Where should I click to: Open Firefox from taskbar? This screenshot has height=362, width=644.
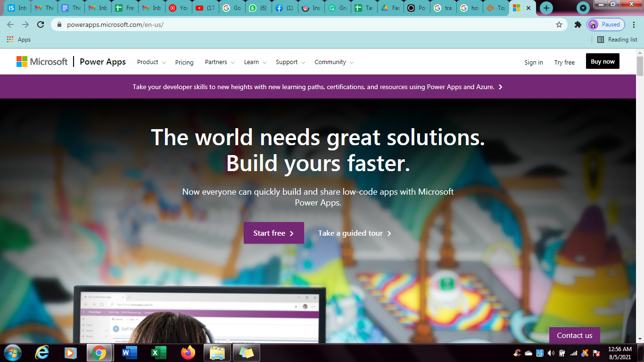pyautogui.click(x=188, y=353)
